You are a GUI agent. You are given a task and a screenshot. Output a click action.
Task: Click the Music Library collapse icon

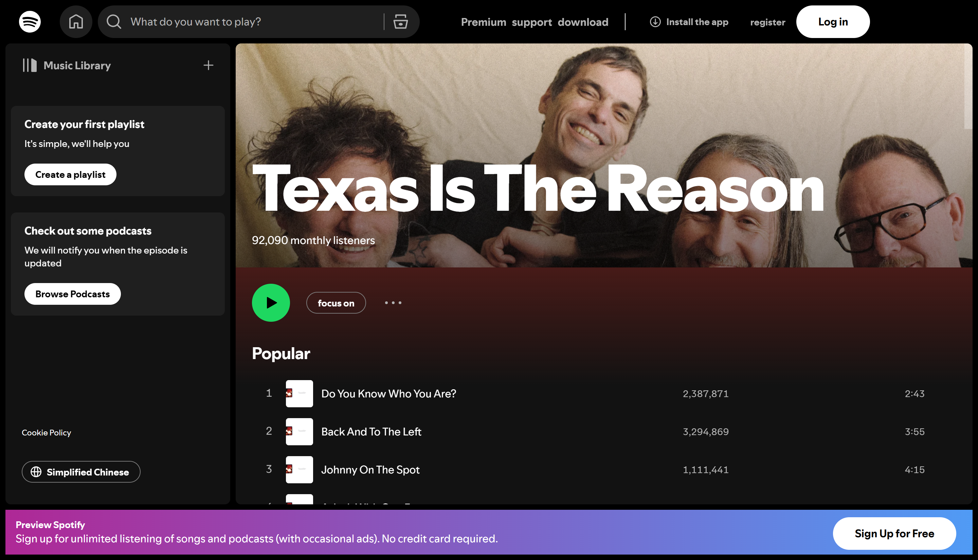(30, 66)
